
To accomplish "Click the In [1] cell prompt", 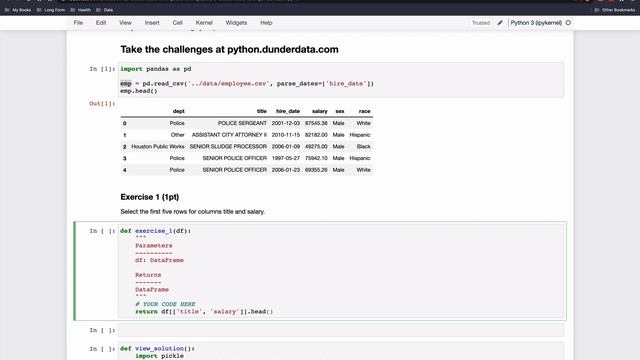I will 102,69.
